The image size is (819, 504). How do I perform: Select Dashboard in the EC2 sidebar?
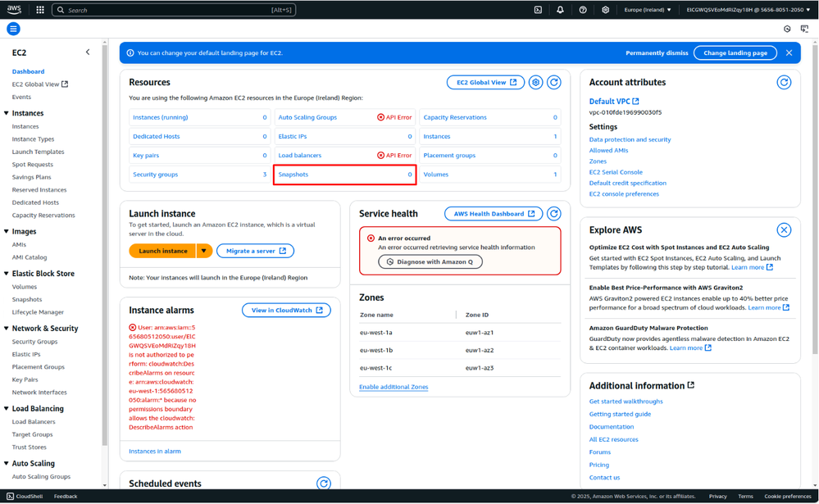point(28,71)
